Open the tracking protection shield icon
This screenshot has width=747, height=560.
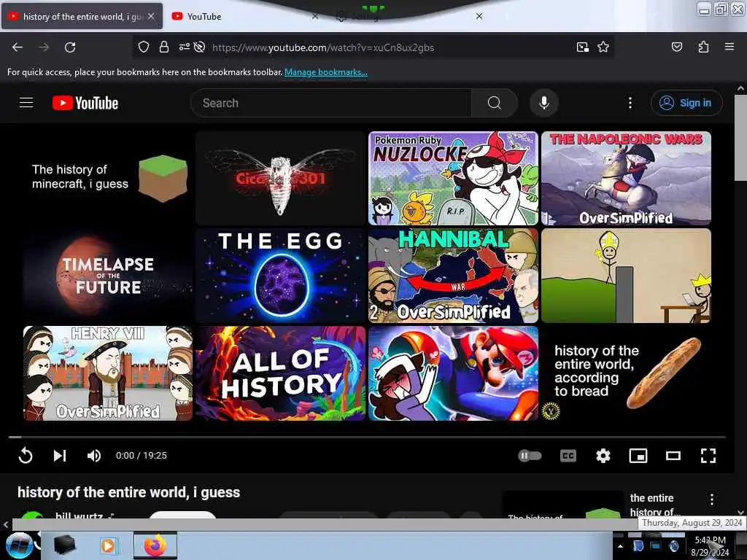144,47
